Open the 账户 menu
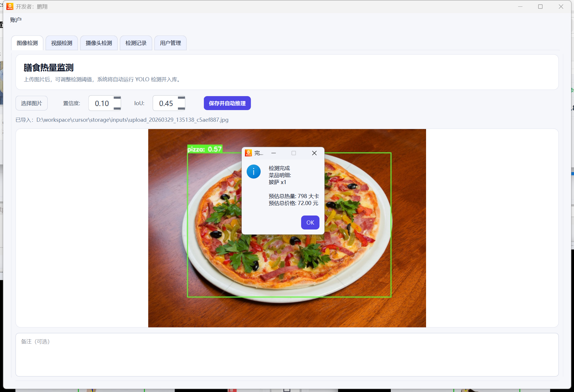The height and width of the screenshot is (392, 574). (16, 20)
